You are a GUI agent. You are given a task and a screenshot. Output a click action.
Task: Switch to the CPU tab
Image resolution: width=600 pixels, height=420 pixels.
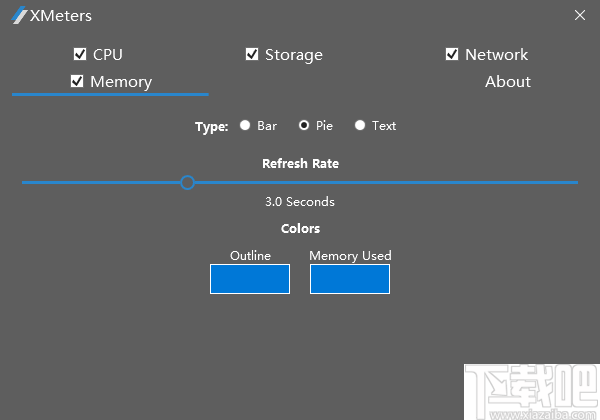coord(108,55)
